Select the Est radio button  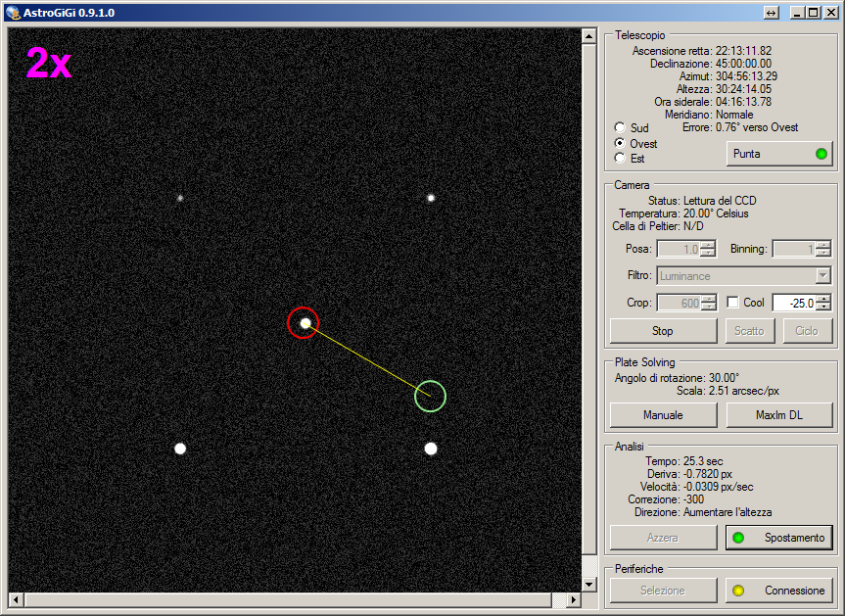[x=620, y=158]
